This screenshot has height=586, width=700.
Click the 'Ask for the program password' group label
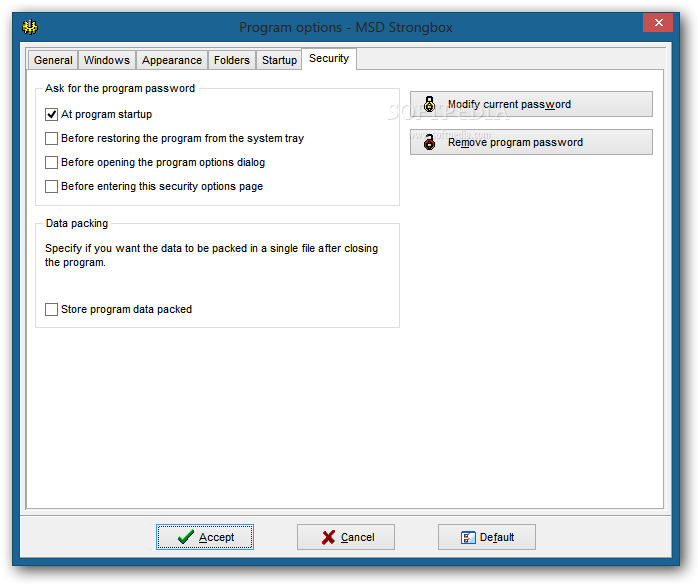coord(120,88)
